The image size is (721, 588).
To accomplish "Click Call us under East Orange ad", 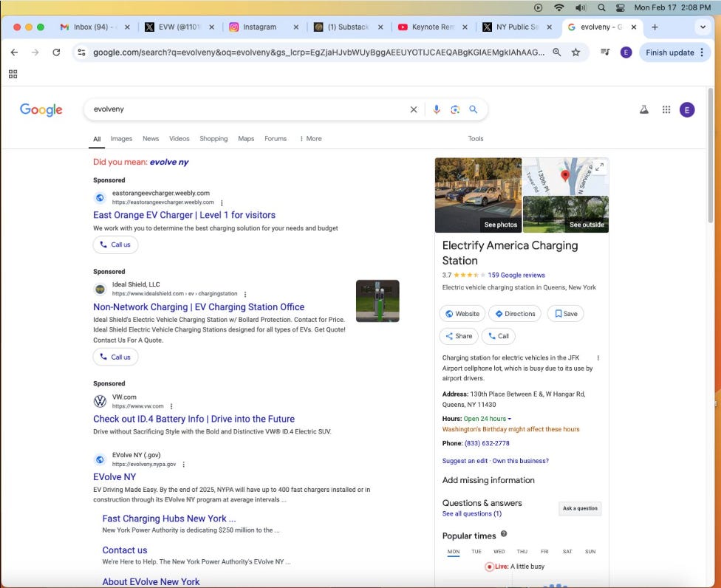I will click(x=115, y=245).
